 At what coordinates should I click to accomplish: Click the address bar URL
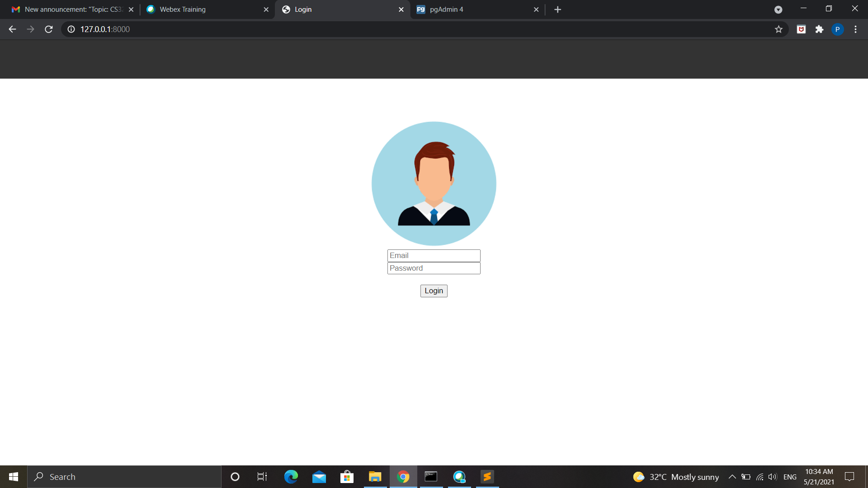[x=105, y=29]
